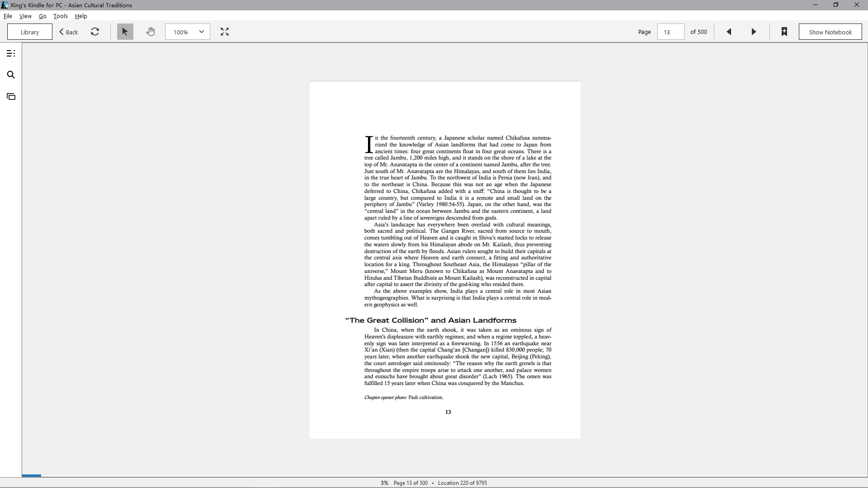
Task: Click the 3% progress indicator text
Action: [384, 483]
